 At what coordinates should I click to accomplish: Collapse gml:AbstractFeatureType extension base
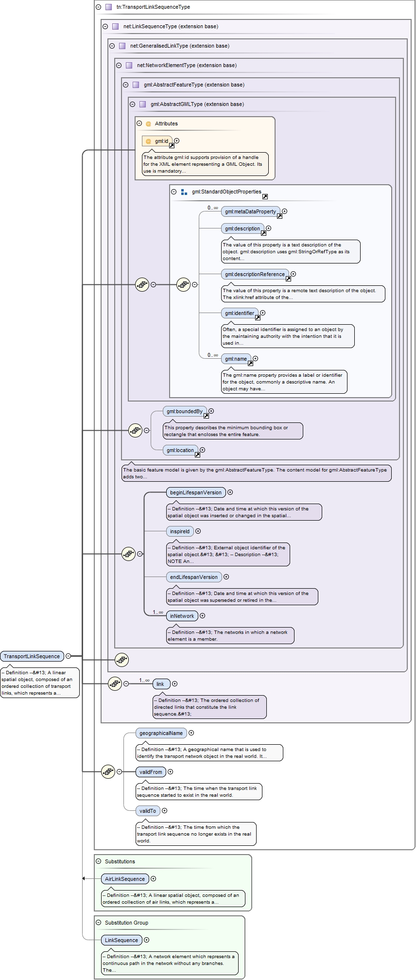tap(125, 85)
